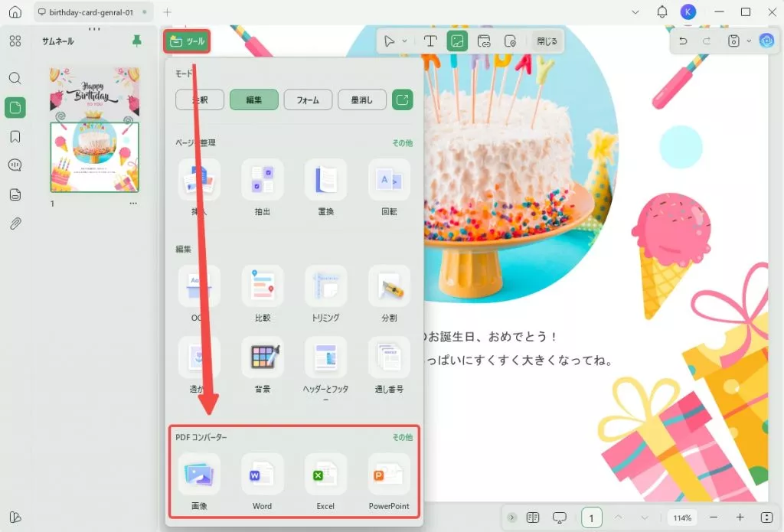Open the comments panel in the left sidebar
Screen dimensions: 784x532
(x=15, y=165)
